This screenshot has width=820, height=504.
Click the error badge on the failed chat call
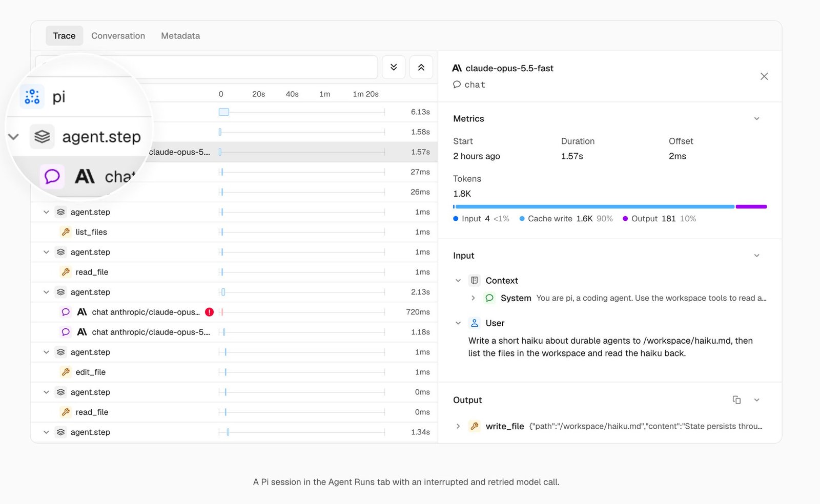coord(210,312)
